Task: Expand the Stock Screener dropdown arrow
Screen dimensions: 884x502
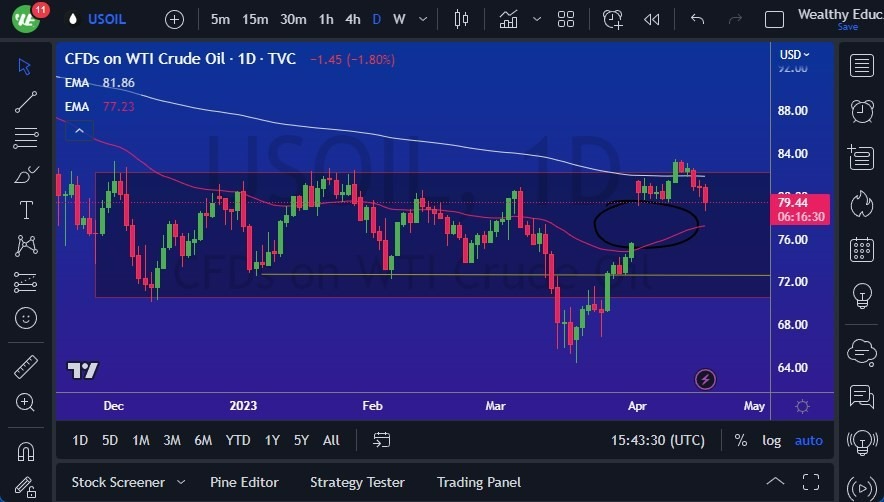Action: pyautogui.click(x=181, y=482)
